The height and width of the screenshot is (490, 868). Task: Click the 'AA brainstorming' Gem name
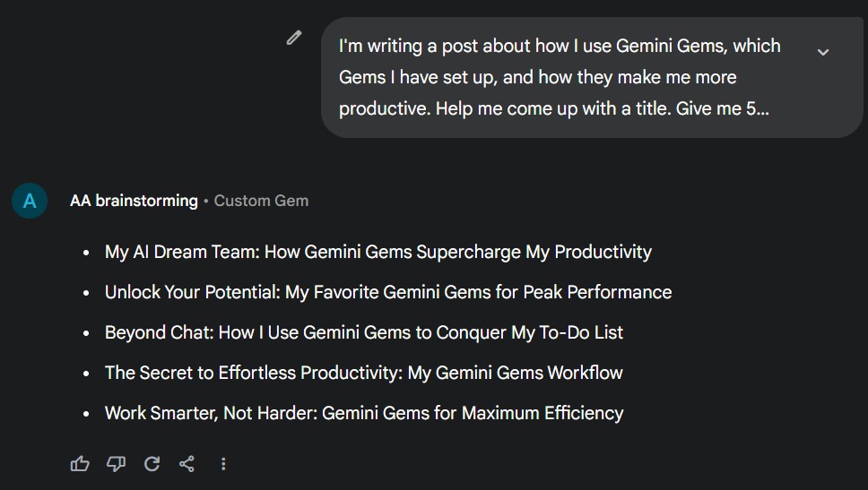134,201
